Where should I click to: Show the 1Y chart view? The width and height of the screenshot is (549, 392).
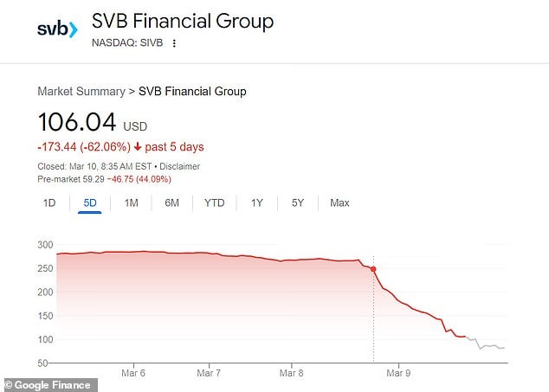257,202
